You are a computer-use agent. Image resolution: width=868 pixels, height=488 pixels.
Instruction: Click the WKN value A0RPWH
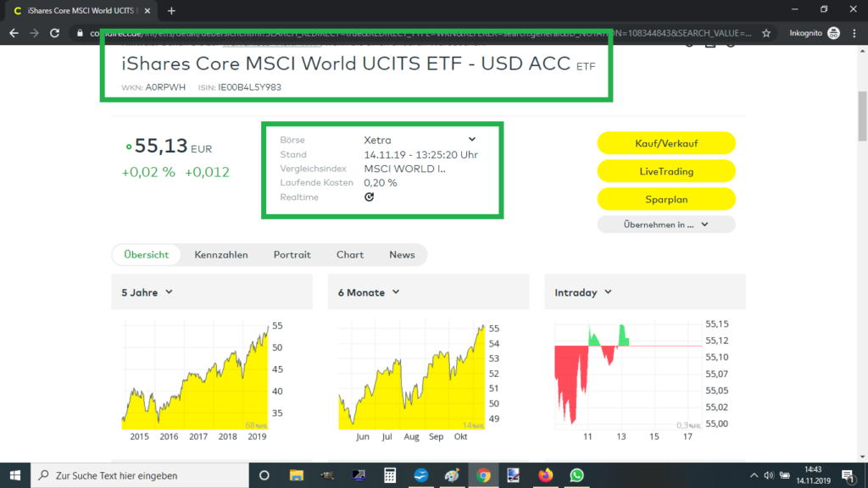[x=165, y=87]
